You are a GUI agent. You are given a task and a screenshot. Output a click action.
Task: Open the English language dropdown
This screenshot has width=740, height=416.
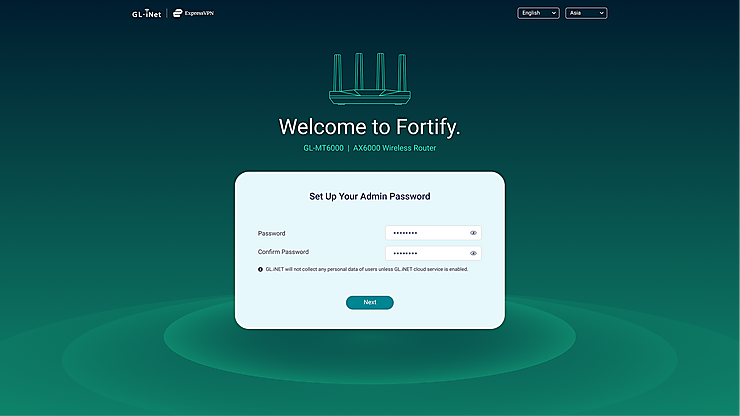click(x=538, y=13)
